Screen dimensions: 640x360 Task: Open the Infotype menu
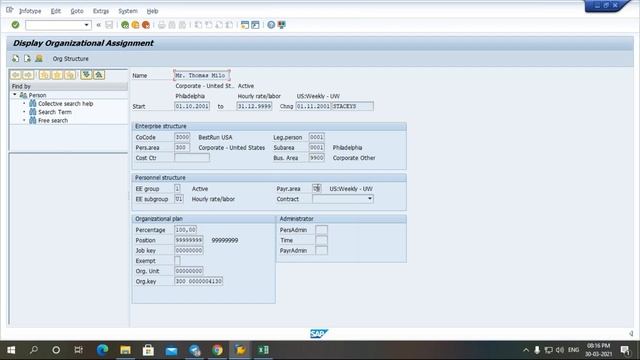tap(30, 11)
